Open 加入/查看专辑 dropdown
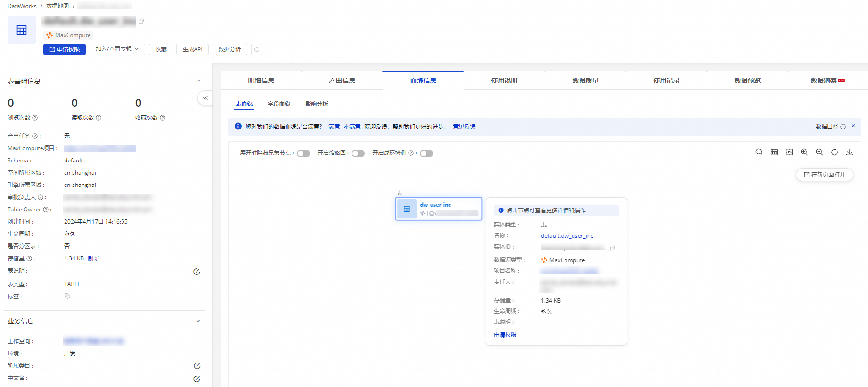The height and width of the screenshot is (387, 868). click(117, 49)
